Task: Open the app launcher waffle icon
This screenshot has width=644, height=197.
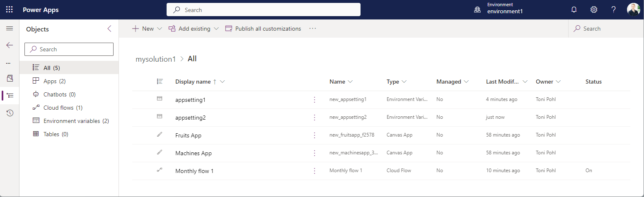Action: point(9,10)
